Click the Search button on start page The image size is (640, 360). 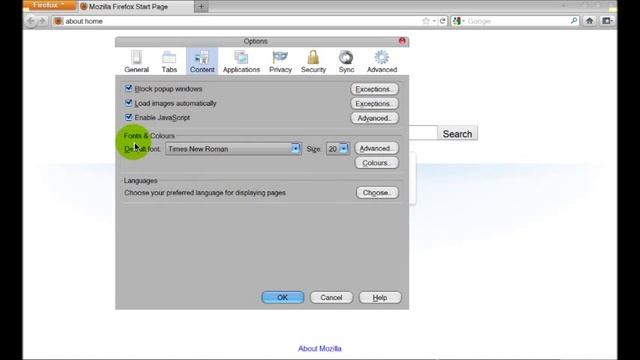[x=457, y=133]
